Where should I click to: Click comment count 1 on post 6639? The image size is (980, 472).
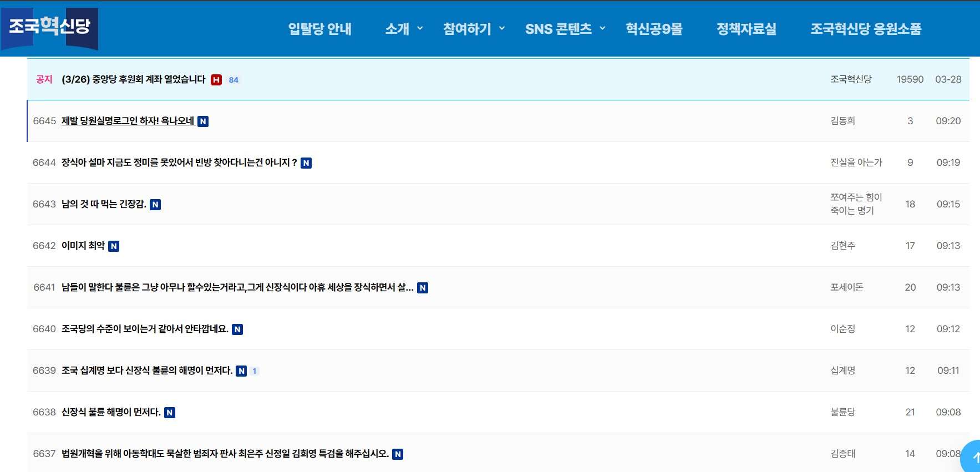(x=255, y=371)
